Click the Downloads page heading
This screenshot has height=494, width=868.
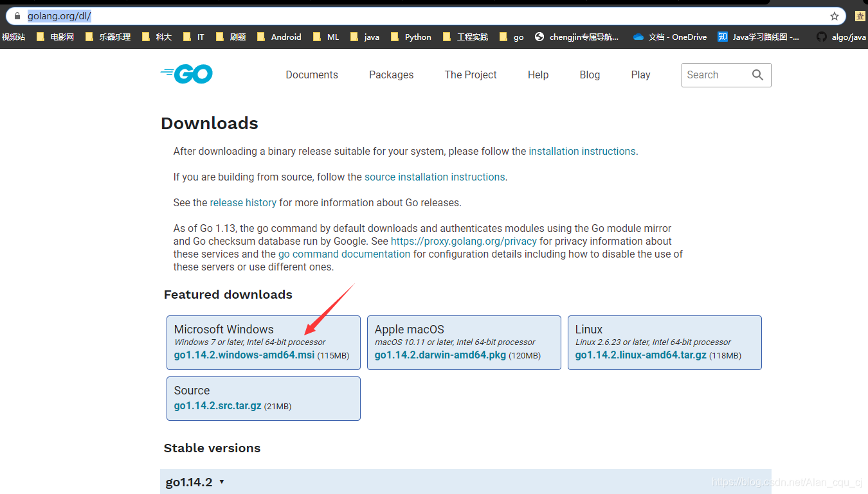tap(210, 123)
